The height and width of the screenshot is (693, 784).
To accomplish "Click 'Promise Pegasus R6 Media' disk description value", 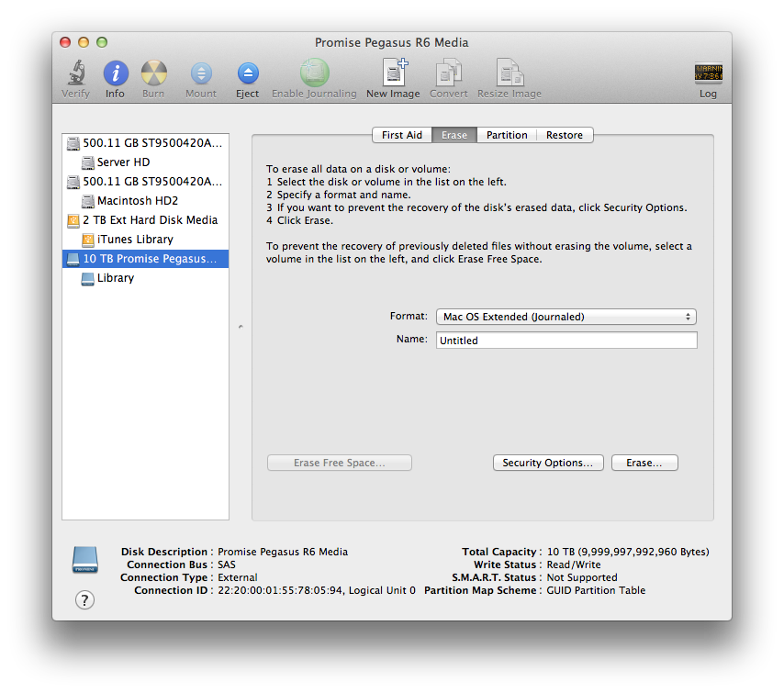I will point(283,552).
